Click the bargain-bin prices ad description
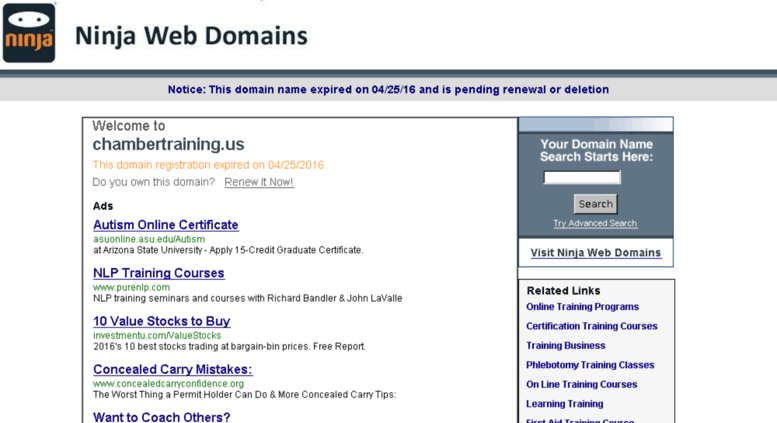777x423 pixels. (x=229, y=346)
